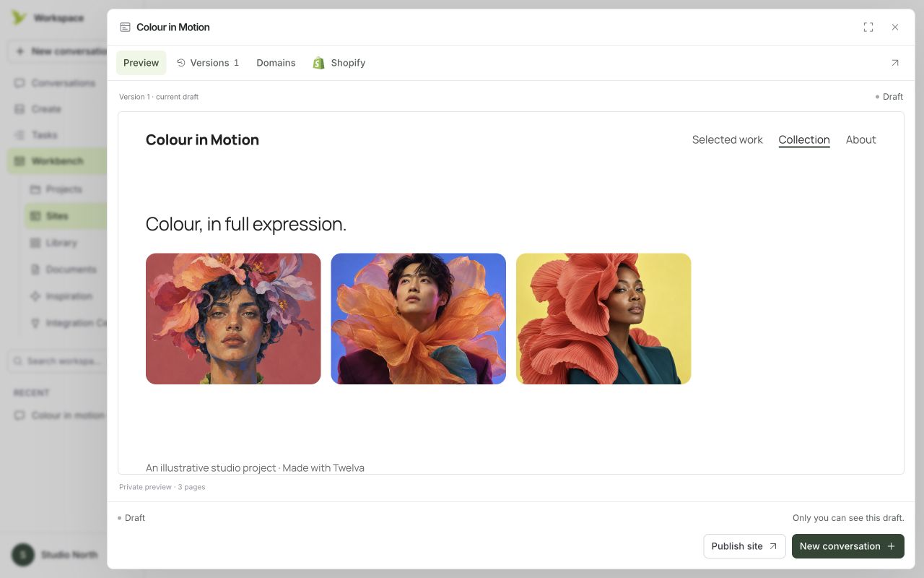Click the Versions history clock icon
The image size is (924, 578).
pyautogui.click(x=181, y=63)
